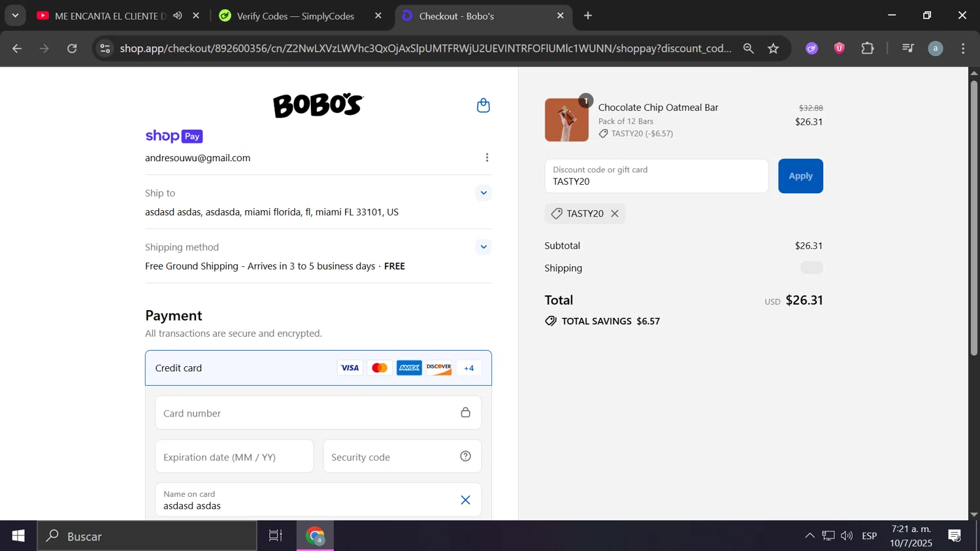Show the +4 more card types

469,368
